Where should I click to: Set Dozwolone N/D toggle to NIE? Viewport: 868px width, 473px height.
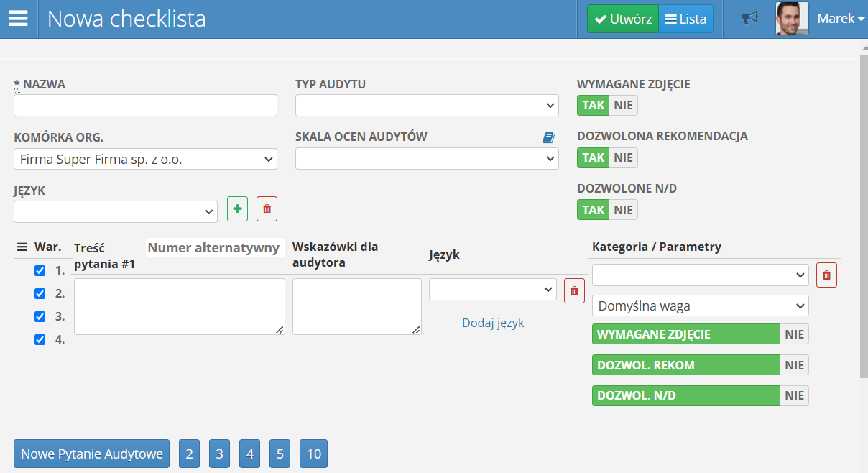tap(623, 210)
